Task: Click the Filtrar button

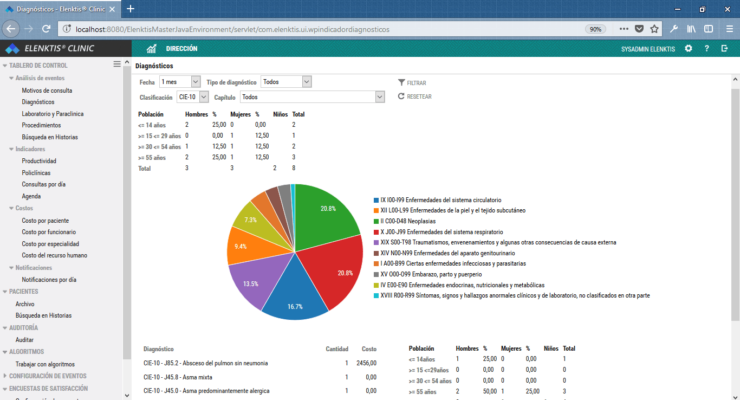Action: point(411,82)
